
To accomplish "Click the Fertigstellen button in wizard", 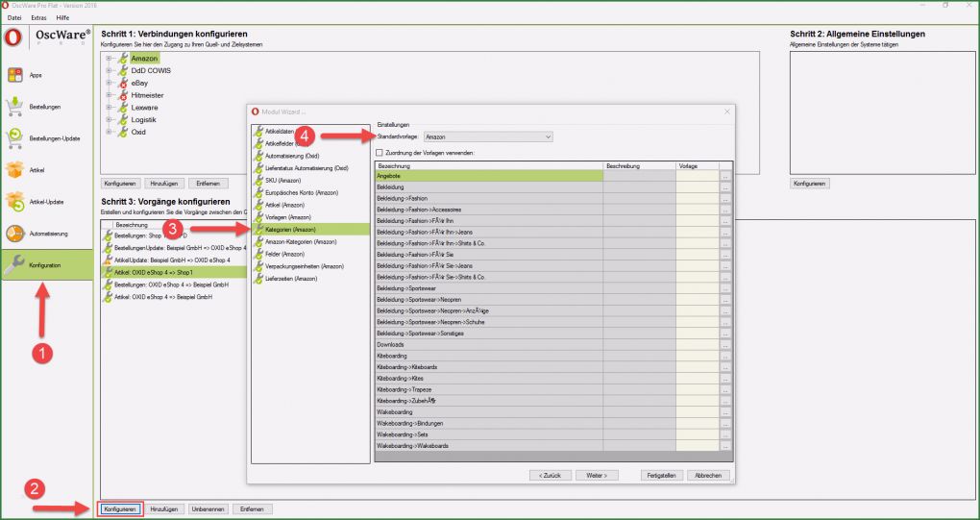I will [664, 475].
